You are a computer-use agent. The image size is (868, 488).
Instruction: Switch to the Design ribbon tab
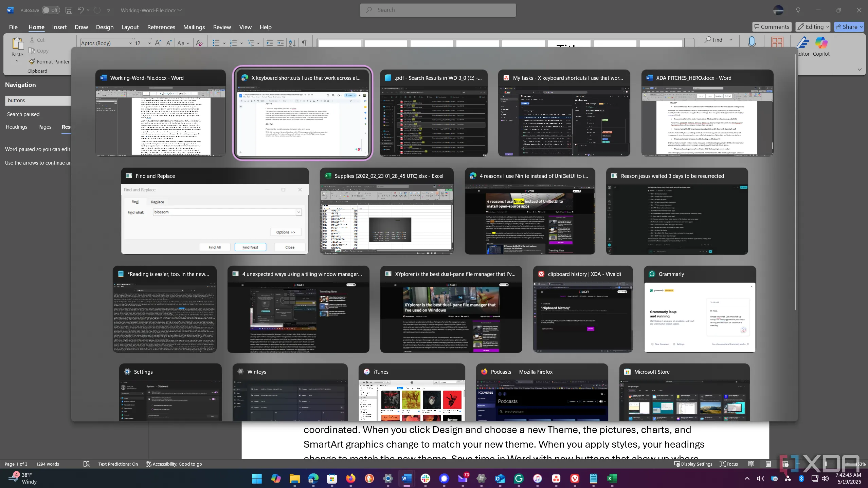pyautogui.click(x=105, y=27)
